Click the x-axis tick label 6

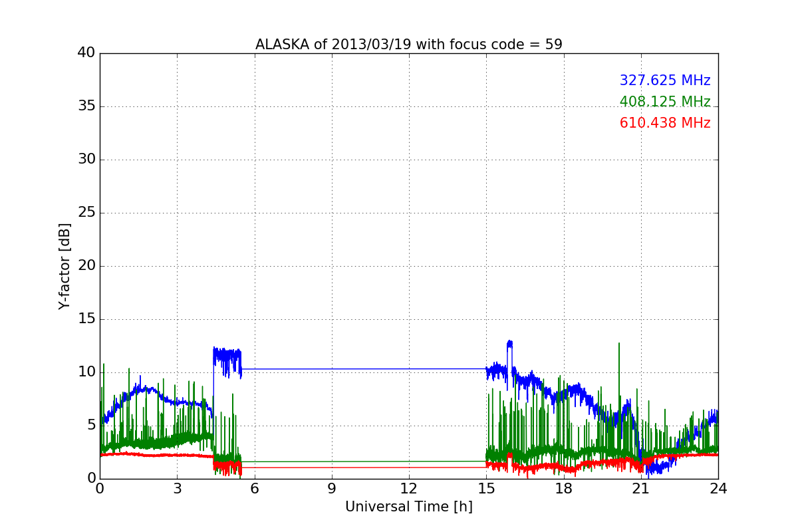[x=254, y=489]
